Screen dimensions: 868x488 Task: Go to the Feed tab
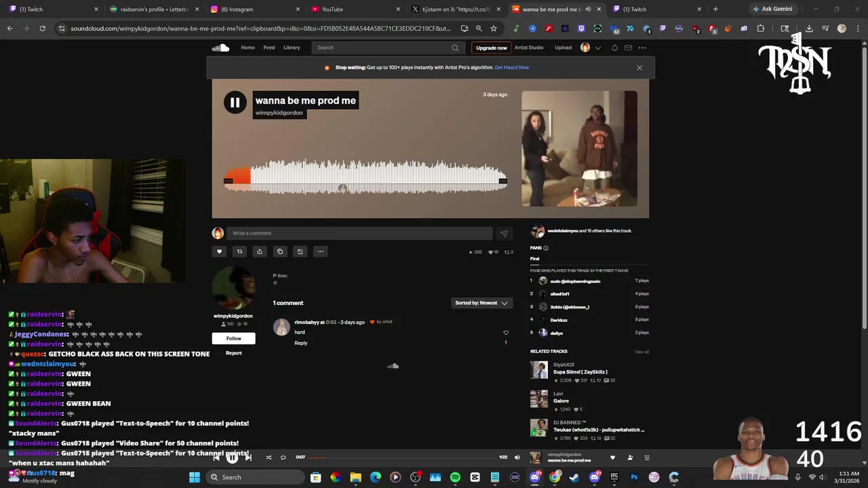(x=269, y=47)
